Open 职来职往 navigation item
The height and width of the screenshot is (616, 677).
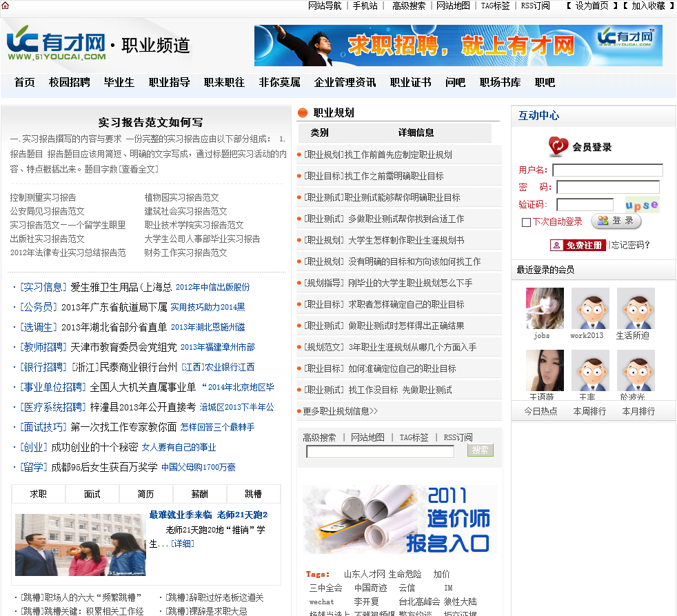point(225,82)
